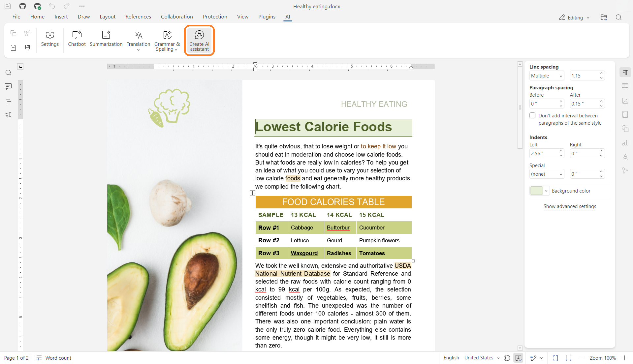Click the Background color swatch

[x=536, y=191]
